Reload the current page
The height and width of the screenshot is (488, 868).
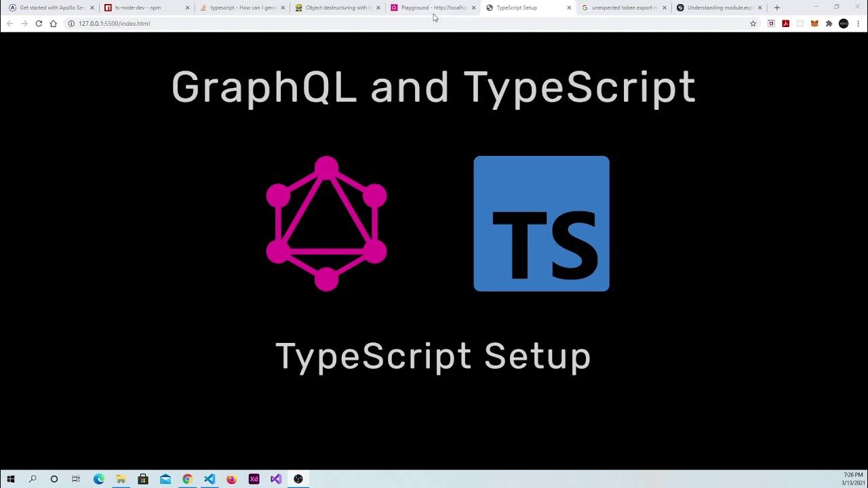point(39,24)
